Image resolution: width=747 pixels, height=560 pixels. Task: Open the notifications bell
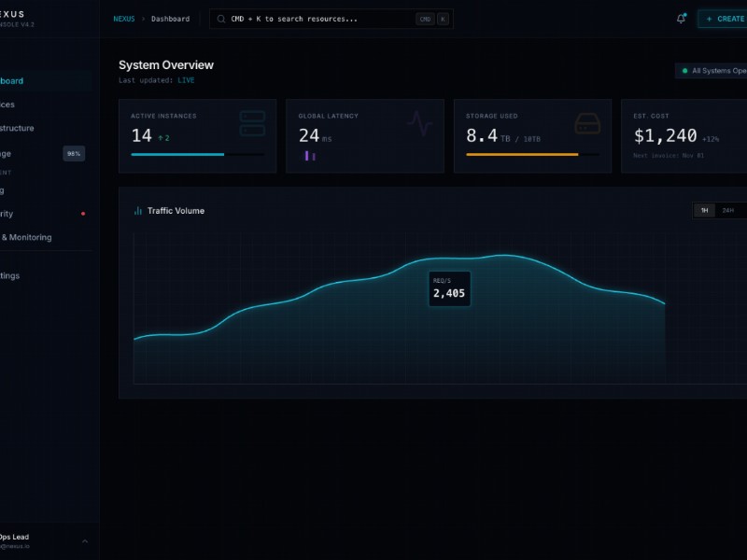coord(681,19)
